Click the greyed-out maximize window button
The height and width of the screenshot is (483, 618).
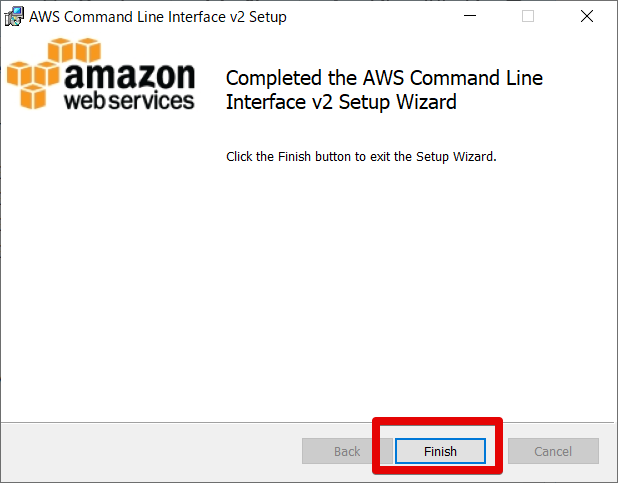pyautogui.click(x=528, y=17)
